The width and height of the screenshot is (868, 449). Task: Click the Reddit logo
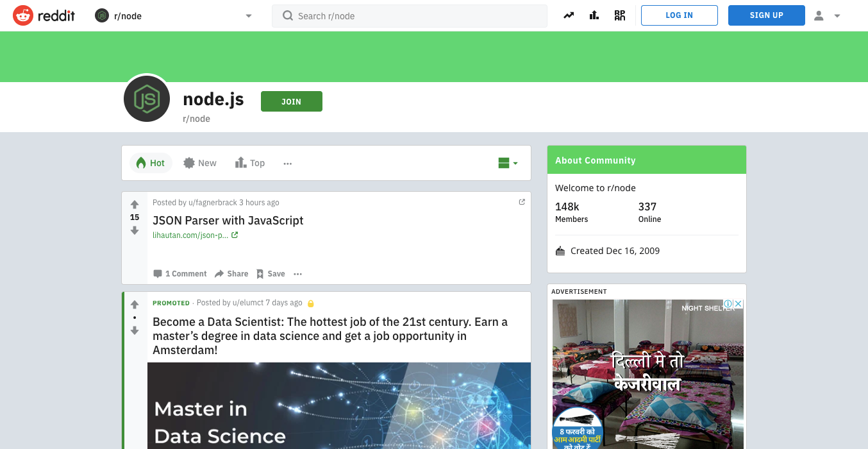(43, 15)
